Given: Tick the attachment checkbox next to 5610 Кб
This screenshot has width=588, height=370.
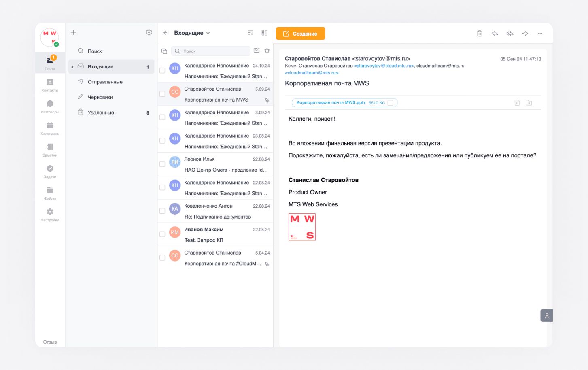Looking at the screenshot, I should (x=391, y=103).
